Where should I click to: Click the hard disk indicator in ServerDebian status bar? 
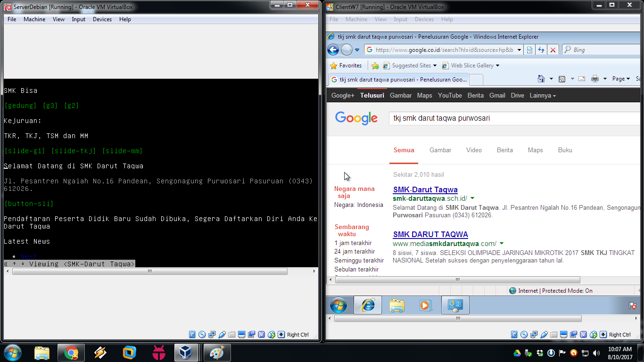pyautogui.click(x=192, y=335)
